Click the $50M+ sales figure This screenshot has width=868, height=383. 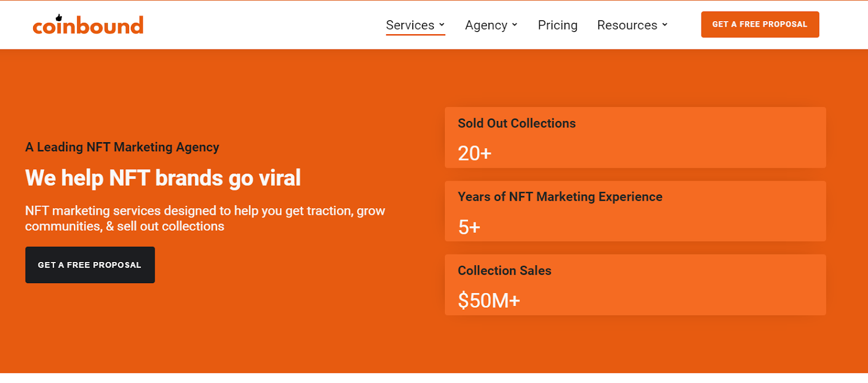(489, 301)
